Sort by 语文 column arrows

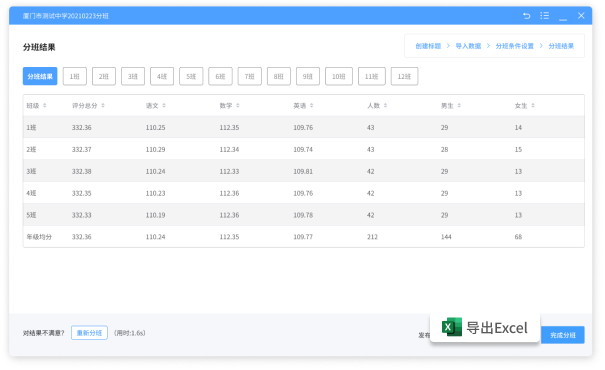tap(164, 105)
